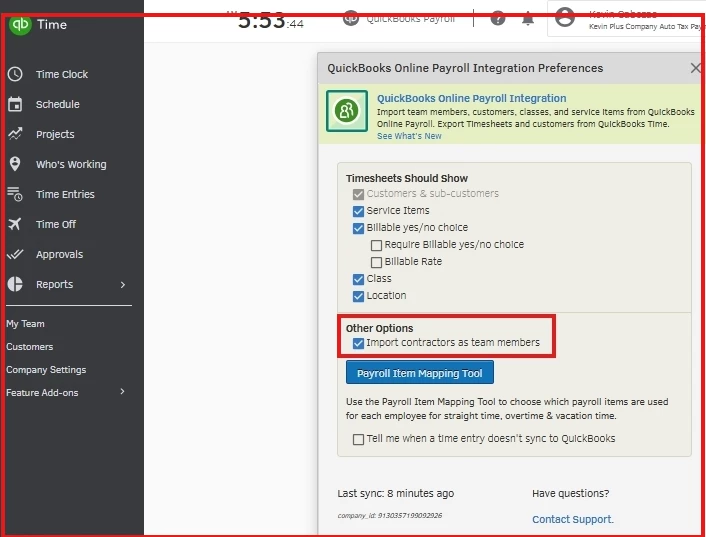The width and height of the screenshot is (706, 537).
Task: Select the Schedule calendar icon
Action: click(x=15, y=104)
